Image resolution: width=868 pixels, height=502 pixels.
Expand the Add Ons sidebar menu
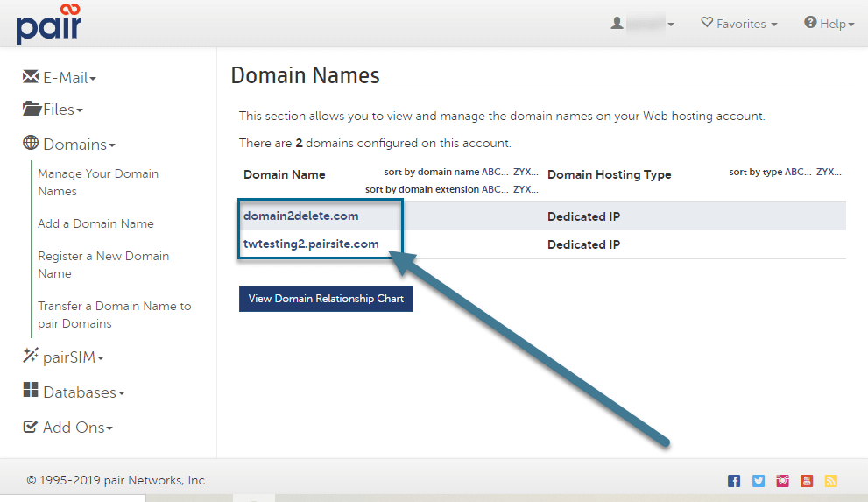tap(67, 428)
